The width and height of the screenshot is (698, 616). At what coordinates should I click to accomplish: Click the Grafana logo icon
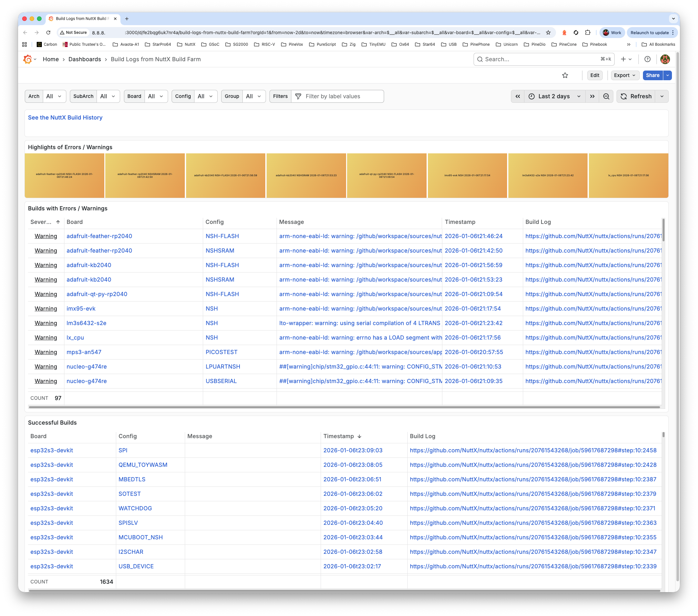click(28, 59)
